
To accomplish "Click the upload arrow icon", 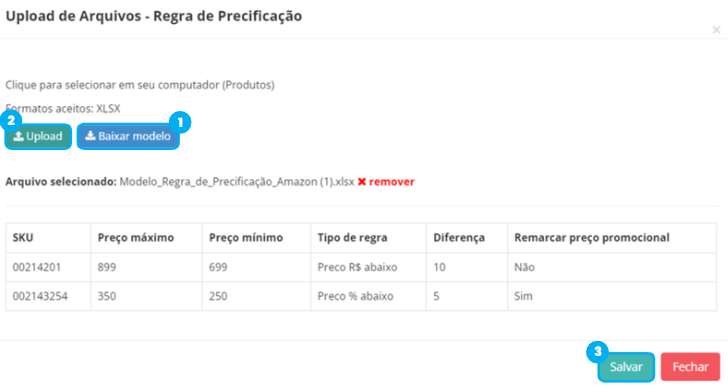I will [x=19, y=136].
